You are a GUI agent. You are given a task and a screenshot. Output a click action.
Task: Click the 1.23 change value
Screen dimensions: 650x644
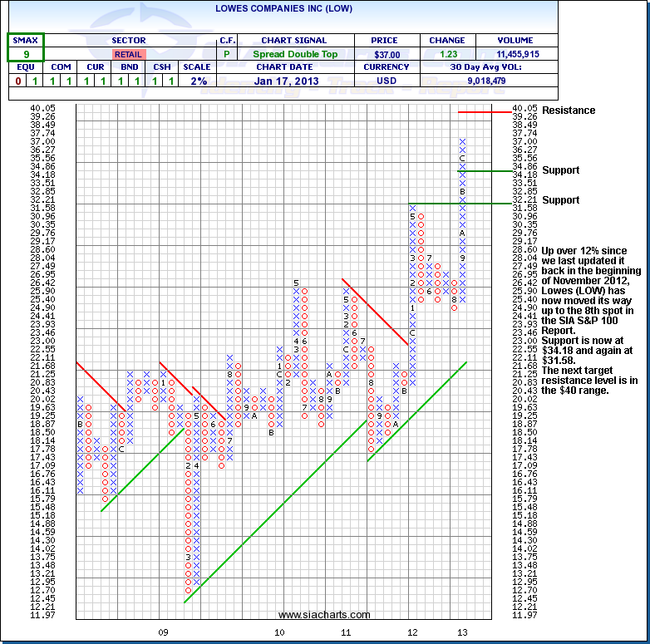(x=447, y=54)
